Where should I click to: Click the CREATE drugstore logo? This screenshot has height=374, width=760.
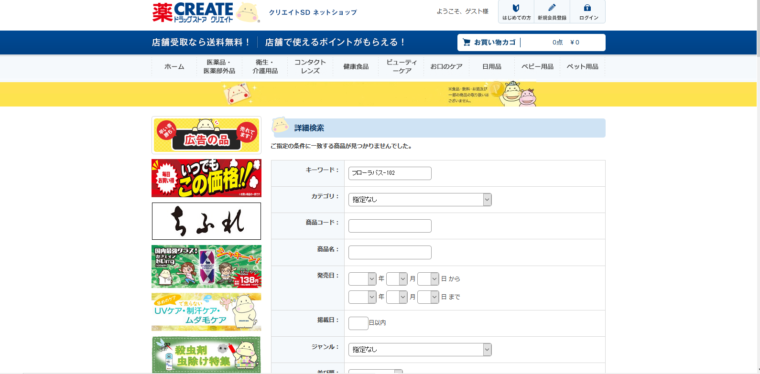pos(206,12)
